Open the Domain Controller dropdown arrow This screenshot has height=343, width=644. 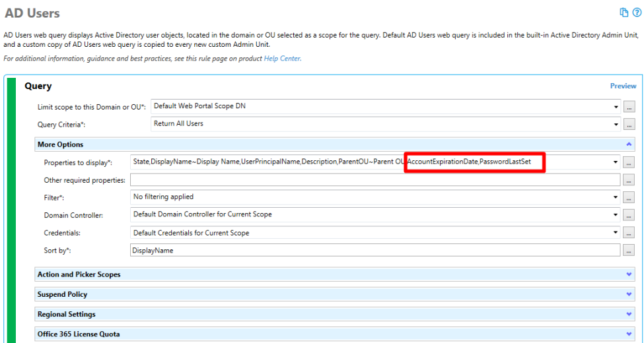point(616,214)
